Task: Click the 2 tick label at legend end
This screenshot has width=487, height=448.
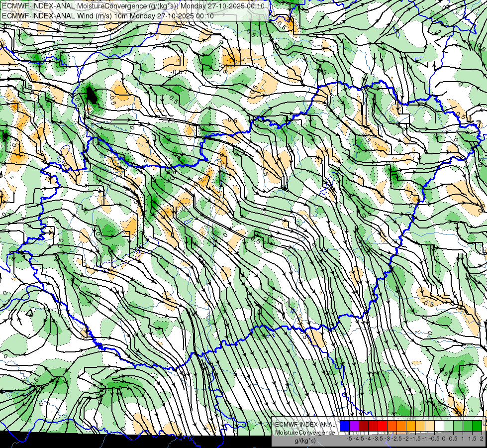Action: (x=482, y=439)
